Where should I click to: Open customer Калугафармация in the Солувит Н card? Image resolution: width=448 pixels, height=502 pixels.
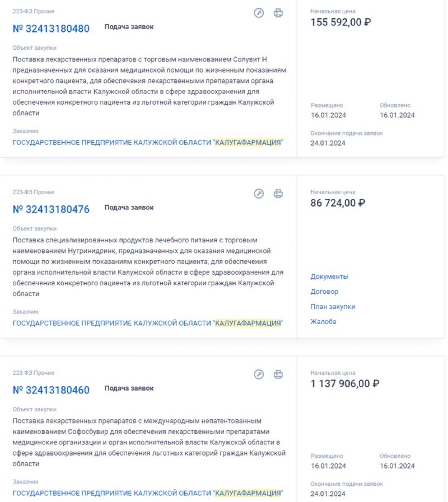(148, 143)
